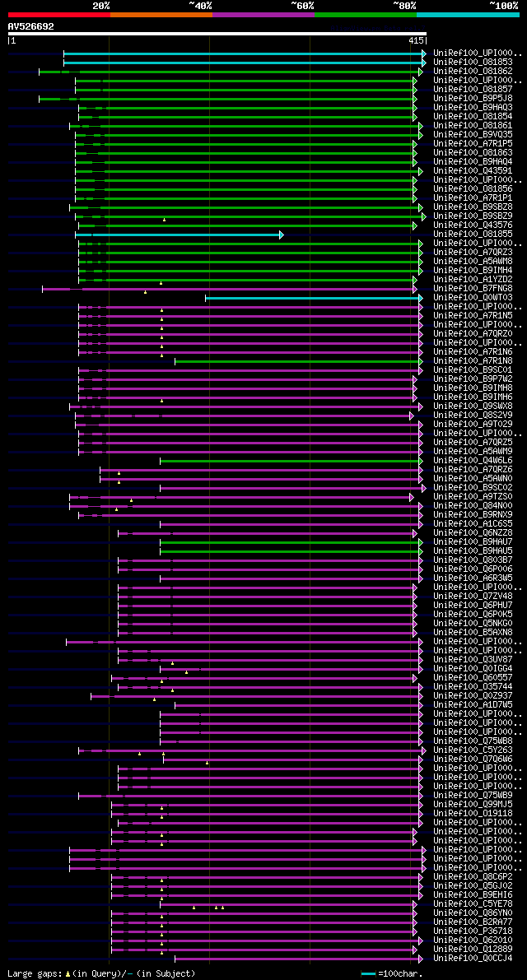Click the green alignment bar for A7R1N8

click(x=300, y=361)
